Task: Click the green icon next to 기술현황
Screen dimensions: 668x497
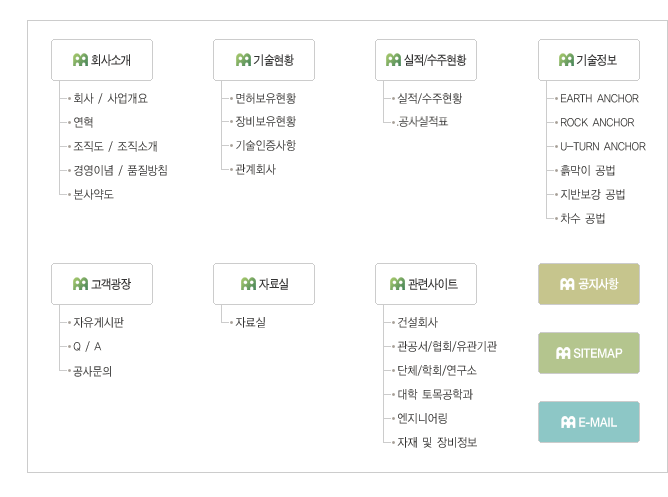Action: click(243, 60)
